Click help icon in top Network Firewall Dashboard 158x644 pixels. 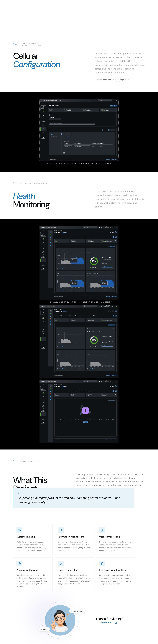point(99,227)
